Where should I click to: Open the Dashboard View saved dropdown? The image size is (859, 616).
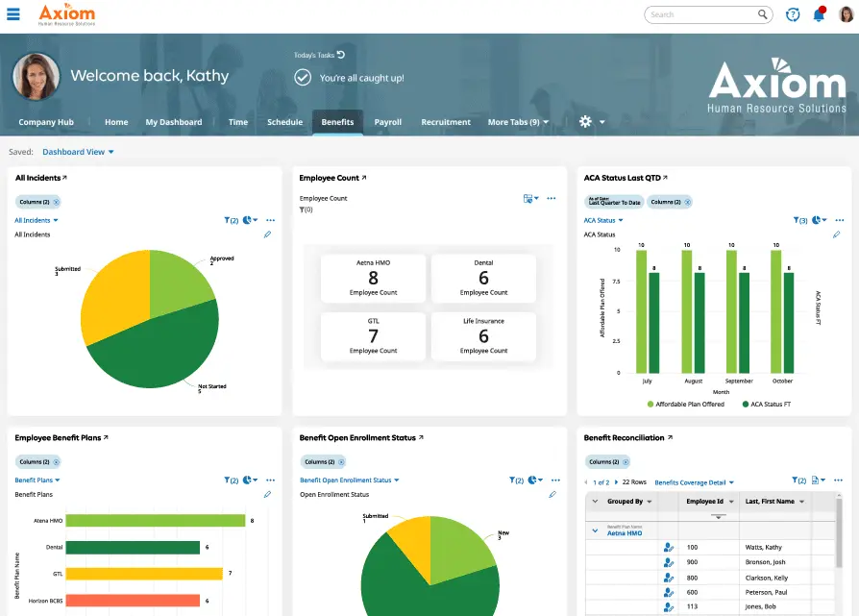pyautogui.click(x=78, y=152)
